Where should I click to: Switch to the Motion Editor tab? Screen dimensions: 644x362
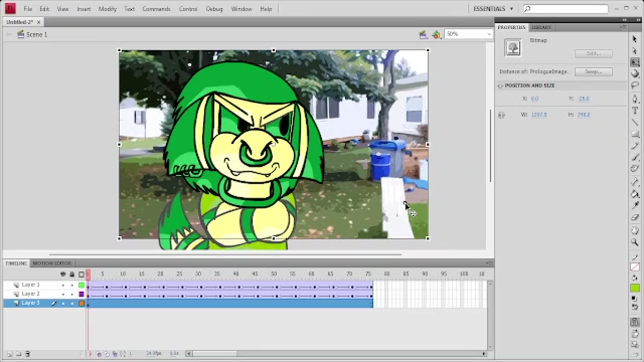coord(52,263)
